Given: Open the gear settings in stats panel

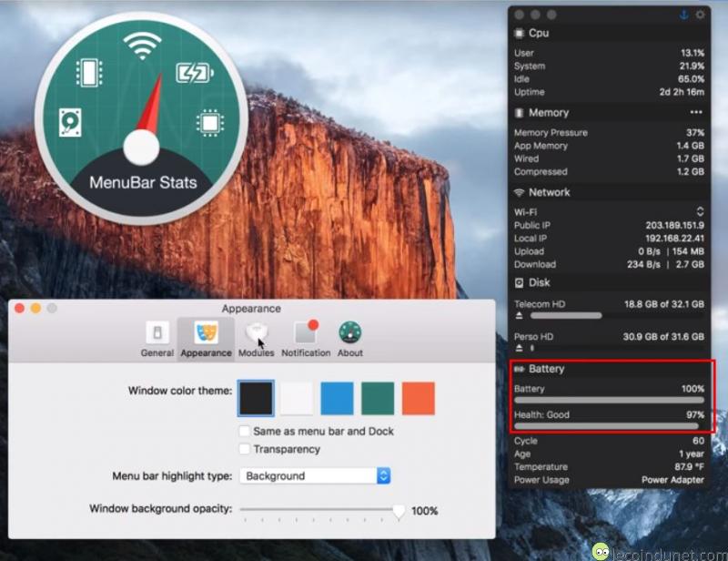Looking at the screenshot, I should click(700, 15).
